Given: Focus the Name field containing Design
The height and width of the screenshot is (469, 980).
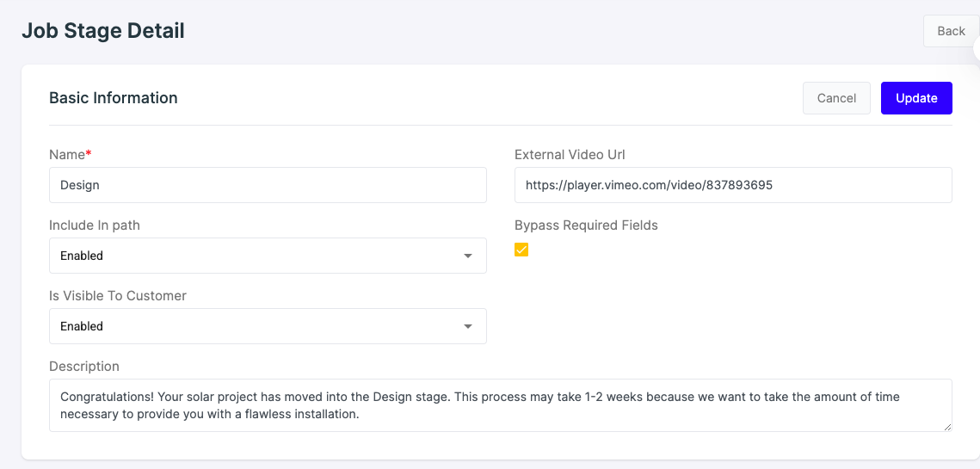Looking at the screenshot, I should (268, 184).
